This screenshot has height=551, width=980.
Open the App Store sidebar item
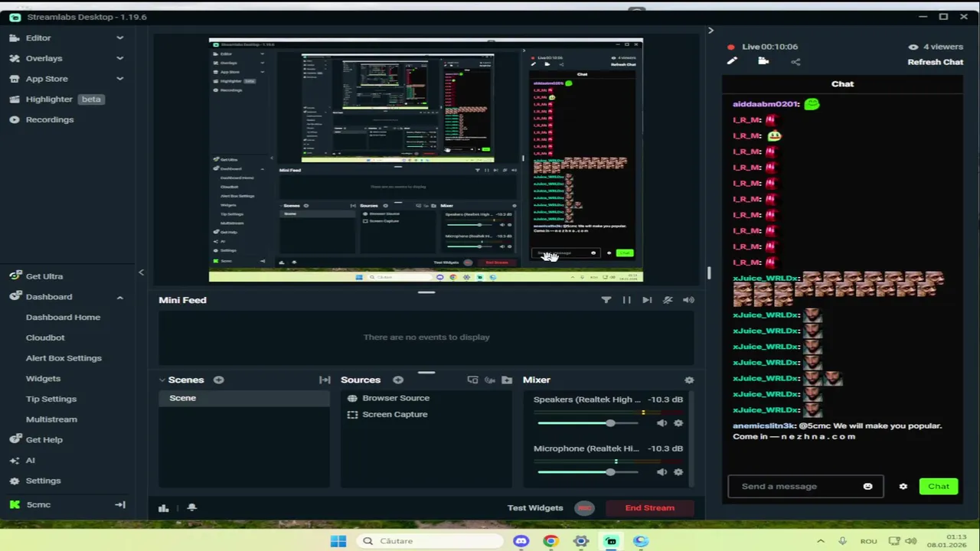[x=47, y=79]
